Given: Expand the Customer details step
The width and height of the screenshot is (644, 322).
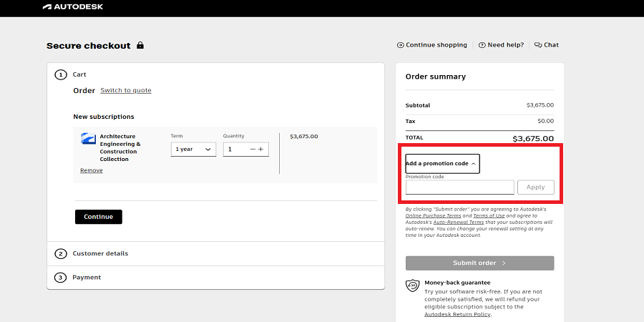Looking at the screenshot, I should 100,253.
